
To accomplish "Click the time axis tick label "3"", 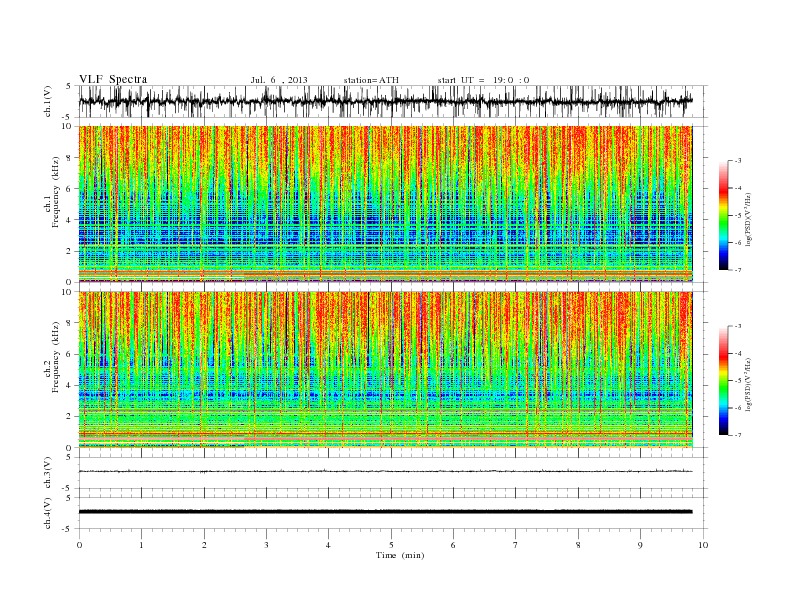I will (266, 545).
